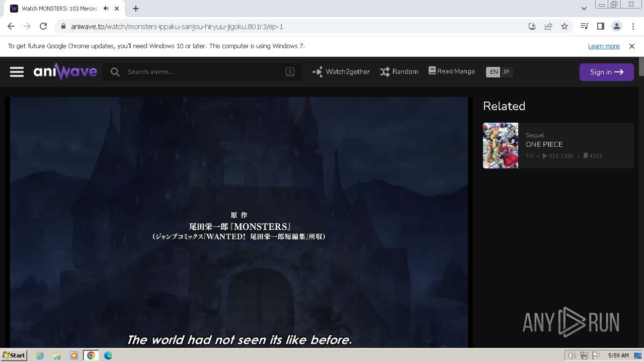644x362 pixels.
Task: Click the Sign in button
Action: pos(606,72)
